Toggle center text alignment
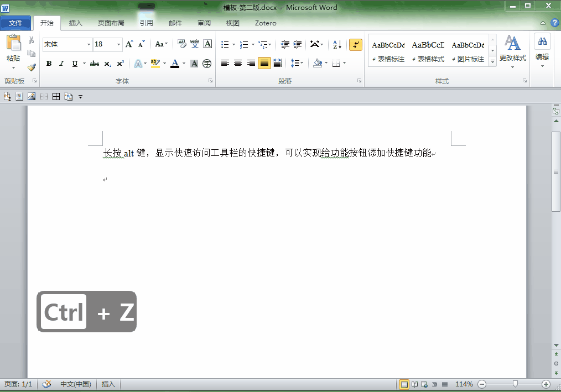 pos(238,63)
